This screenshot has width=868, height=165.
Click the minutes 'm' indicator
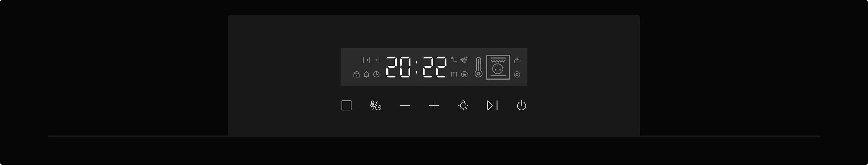454,74
